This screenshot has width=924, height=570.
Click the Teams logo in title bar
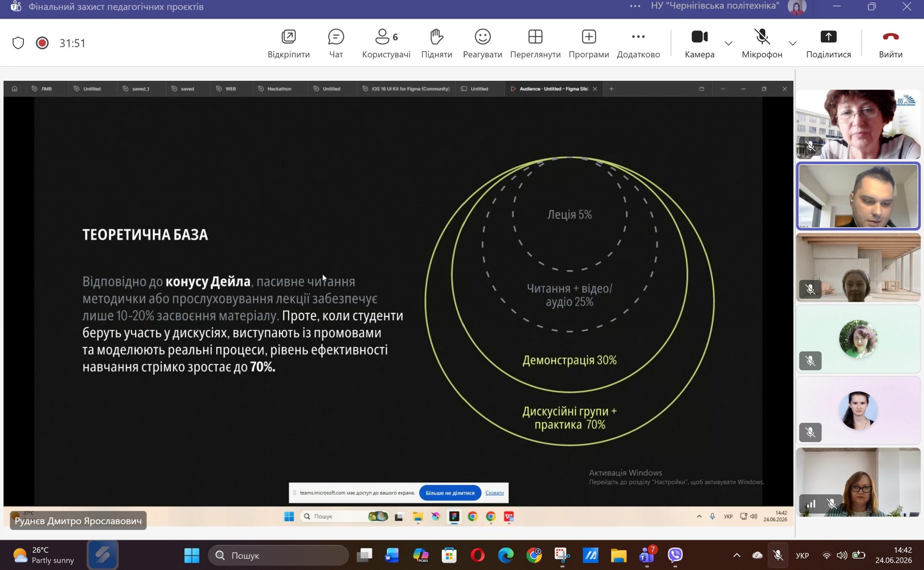click(x=16, y=6)
